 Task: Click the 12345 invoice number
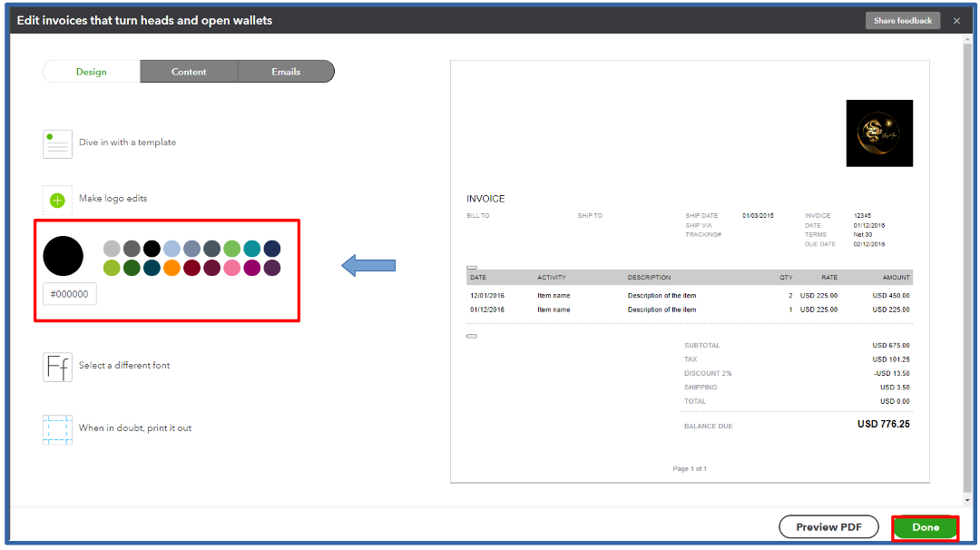click(862, 216)
